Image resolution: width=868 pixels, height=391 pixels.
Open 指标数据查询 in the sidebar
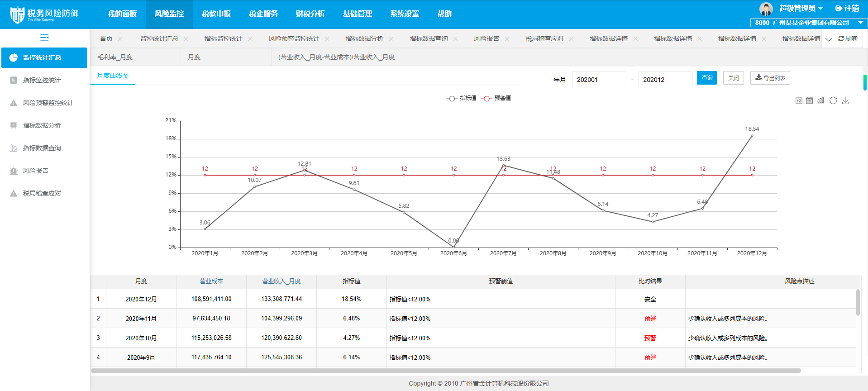point(44,148)
